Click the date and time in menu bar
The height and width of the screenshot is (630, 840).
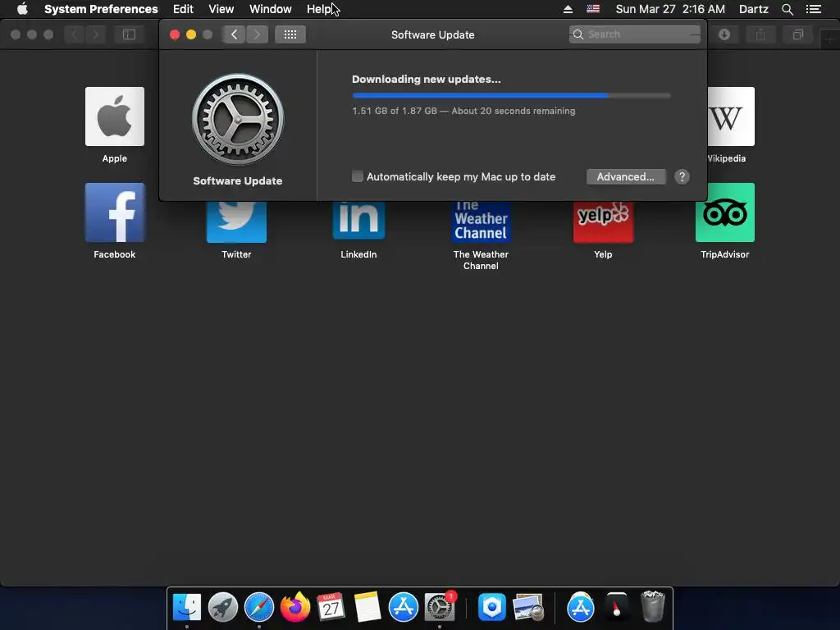[x=670, y=9]
